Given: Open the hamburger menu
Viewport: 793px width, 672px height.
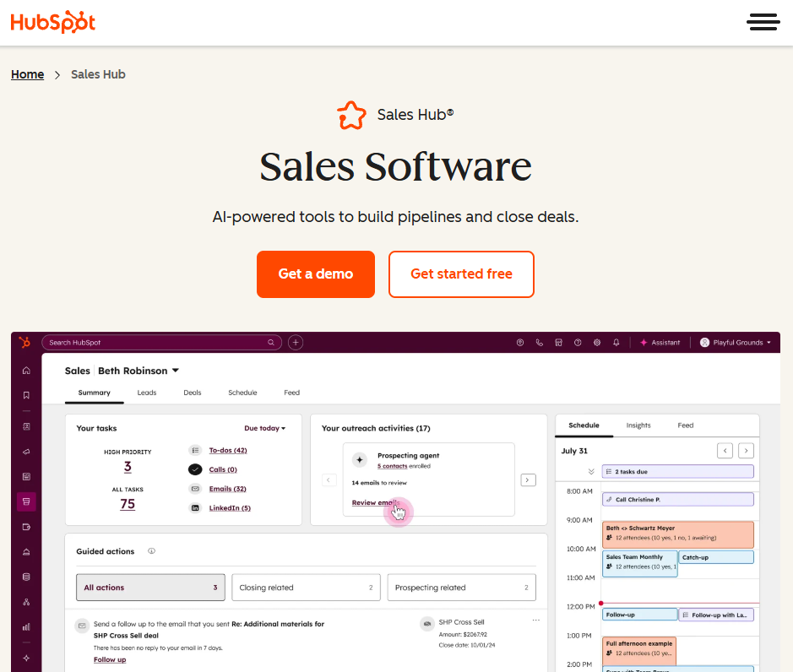Looking at the screenshot, I should [763, 22].
